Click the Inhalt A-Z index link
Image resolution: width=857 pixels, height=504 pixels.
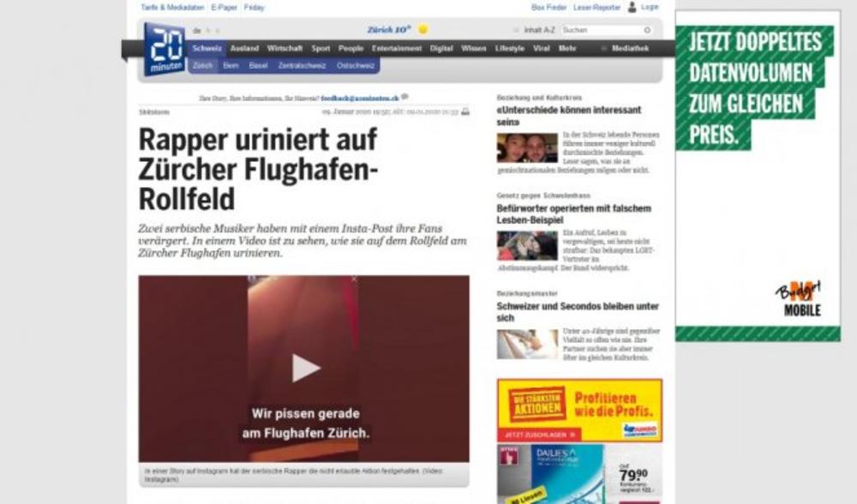point(539,30)
